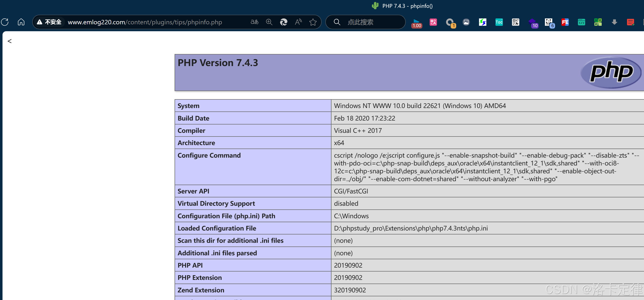Open the downloads arrow icon
The image size is (644, 300).
[x=614, y=22]
